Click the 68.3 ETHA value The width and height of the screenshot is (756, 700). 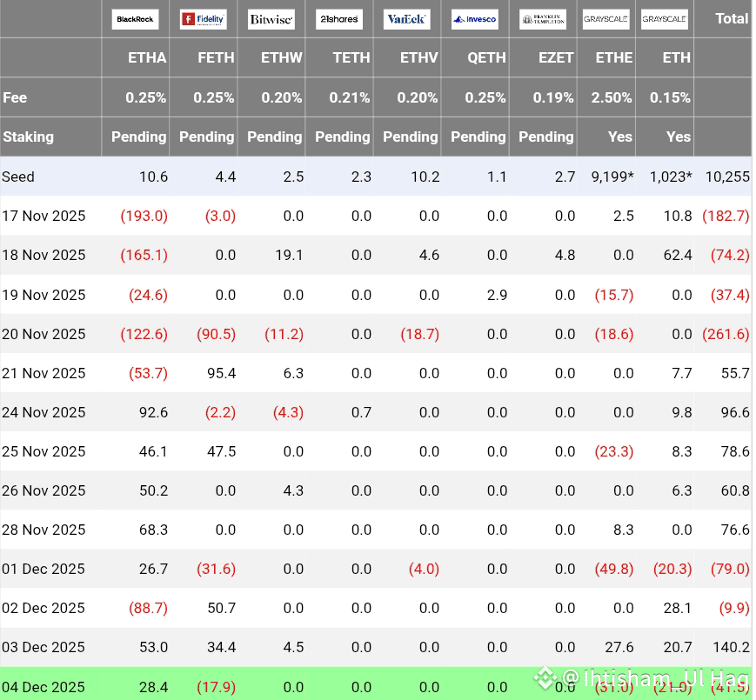point(153,530)
